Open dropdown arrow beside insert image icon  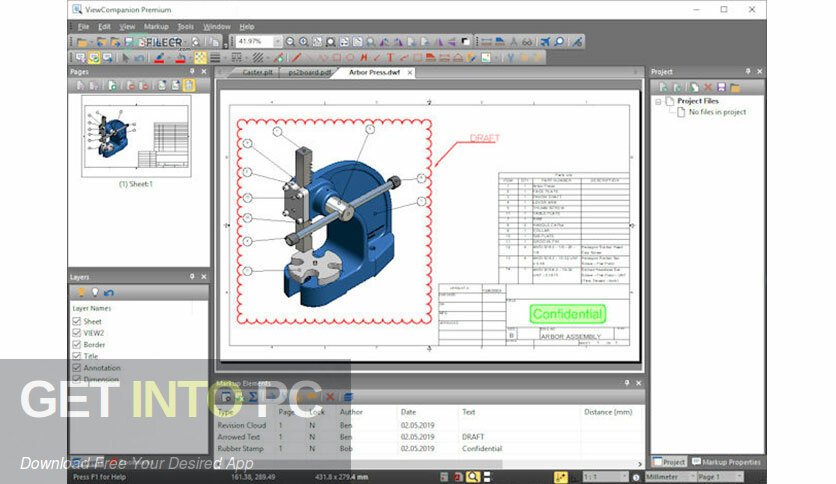[495, 58]
